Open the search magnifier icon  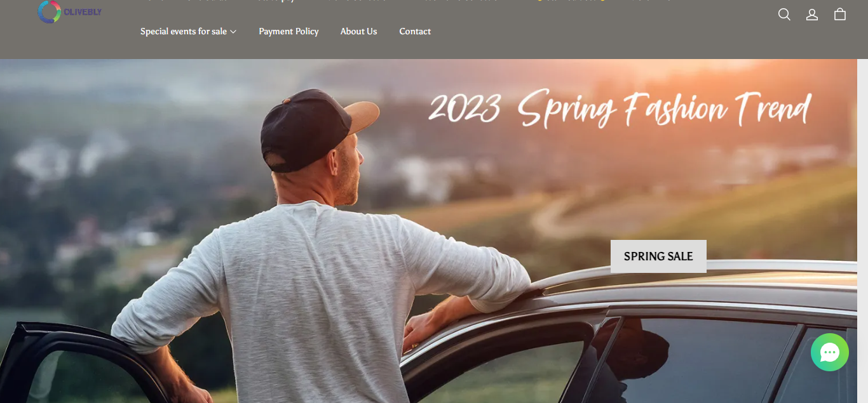784,15
